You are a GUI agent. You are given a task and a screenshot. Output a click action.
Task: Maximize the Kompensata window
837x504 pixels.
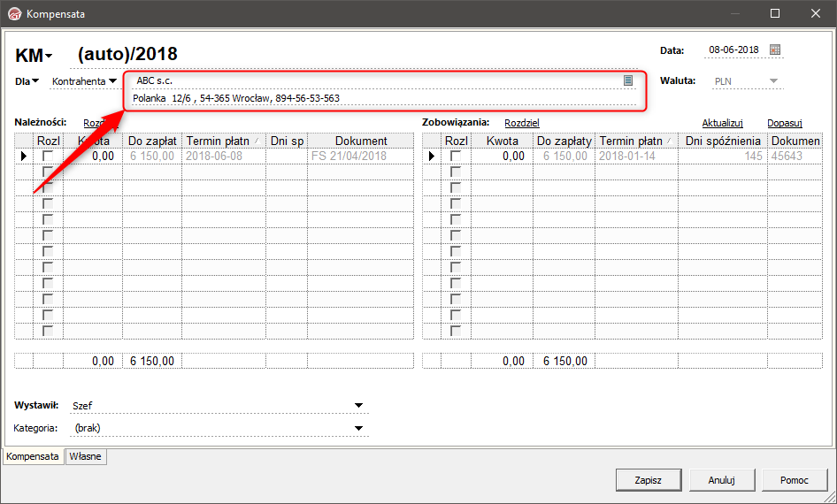coord(775,14)
